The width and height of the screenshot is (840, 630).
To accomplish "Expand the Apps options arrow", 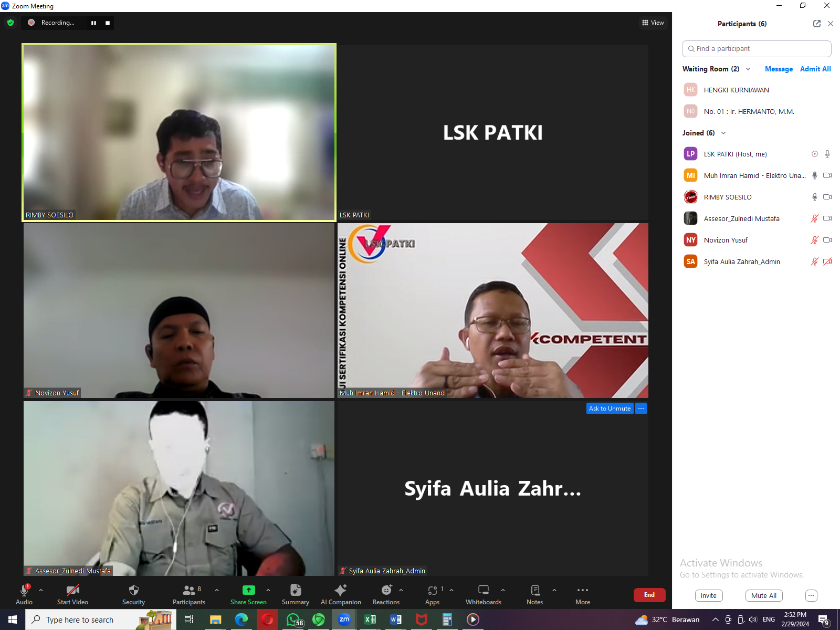I will pos(451,590).
